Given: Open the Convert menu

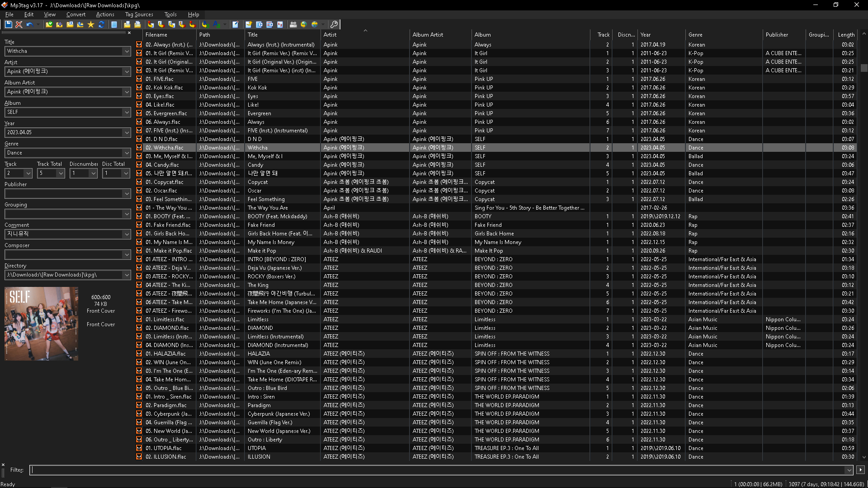Looking at the screenshot, I should tap(75, 14).
